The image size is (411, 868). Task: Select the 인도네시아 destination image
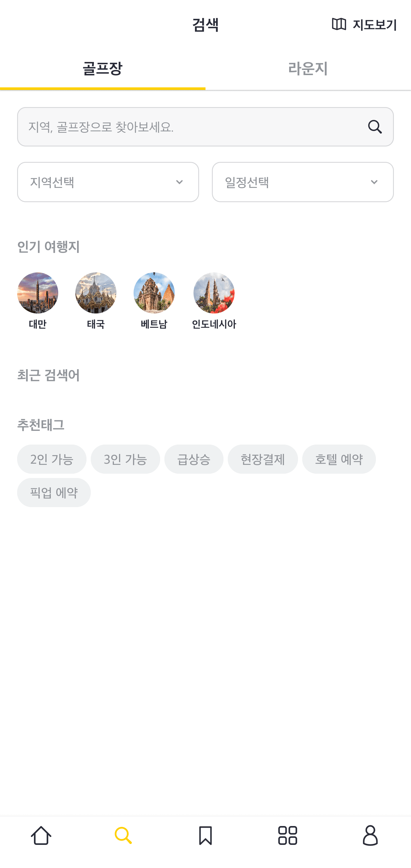click(x=214, y=293)
